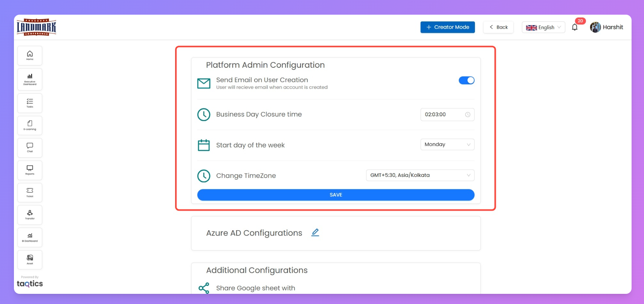644x304 pixels.
Task: Open the Chat sidebar icon
Action: point(30,147)
